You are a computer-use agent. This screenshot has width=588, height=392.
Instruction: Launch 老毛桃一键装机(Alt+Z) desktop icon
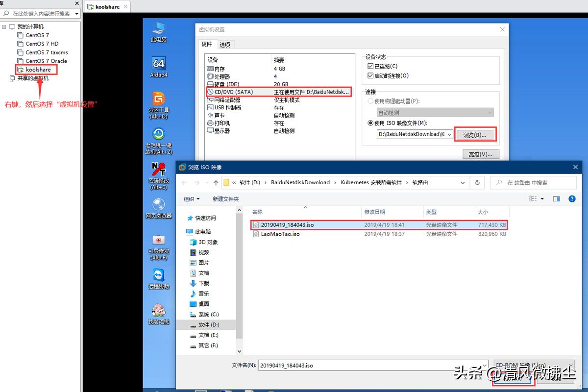[159, 141]
